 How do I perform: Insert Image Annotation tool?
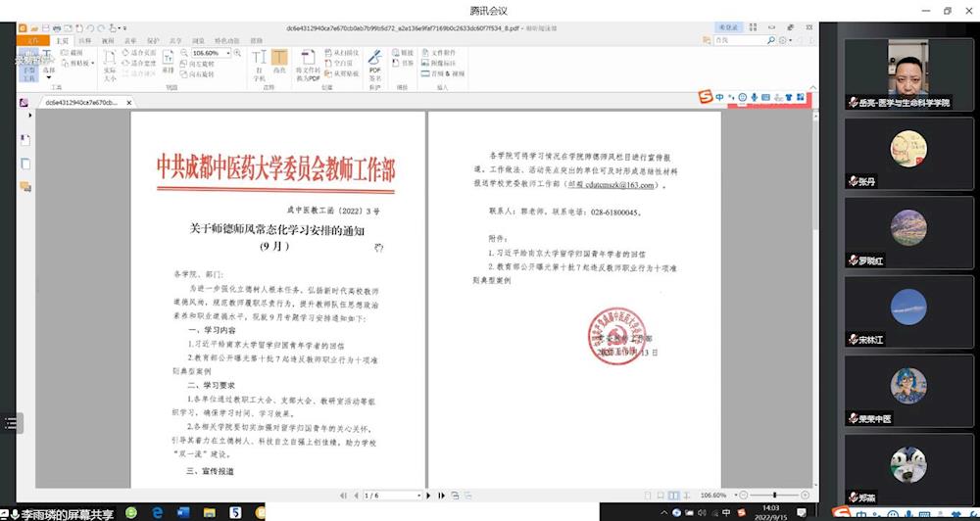click(439, 63)
